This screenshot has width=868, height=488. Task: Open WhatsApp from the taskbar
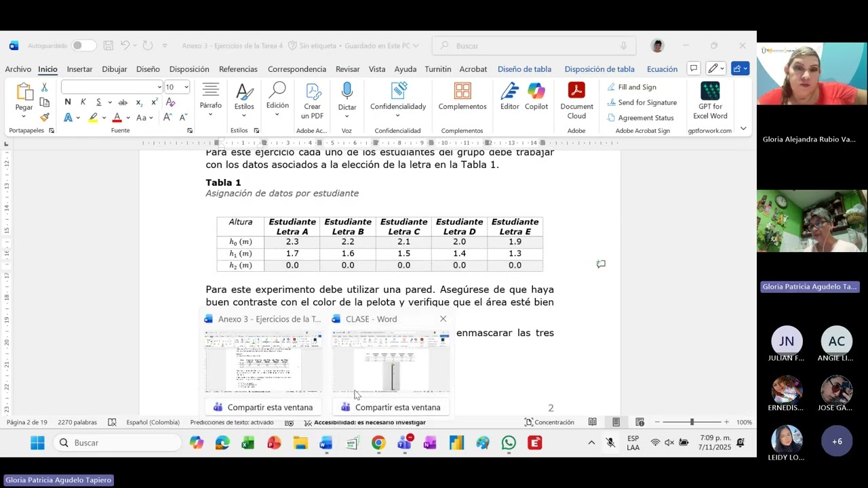pos(509,443)
